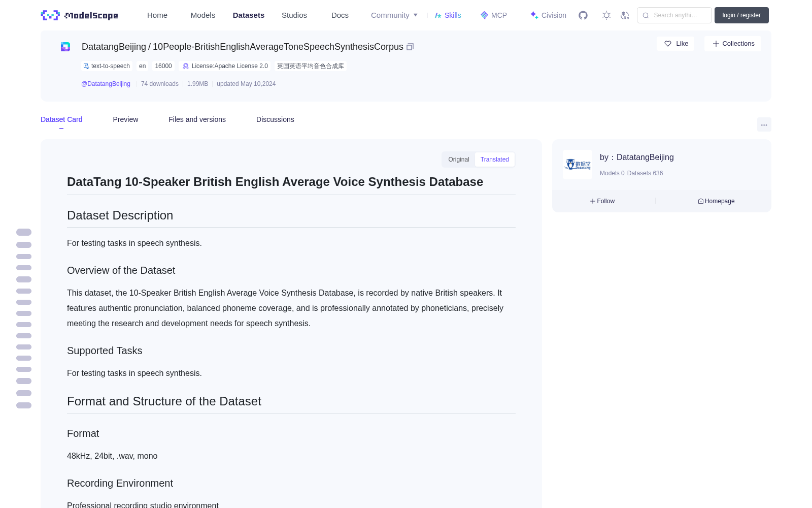Go to Studios in the top menu
The image size is (812, 508).
[x=294, y=15]
